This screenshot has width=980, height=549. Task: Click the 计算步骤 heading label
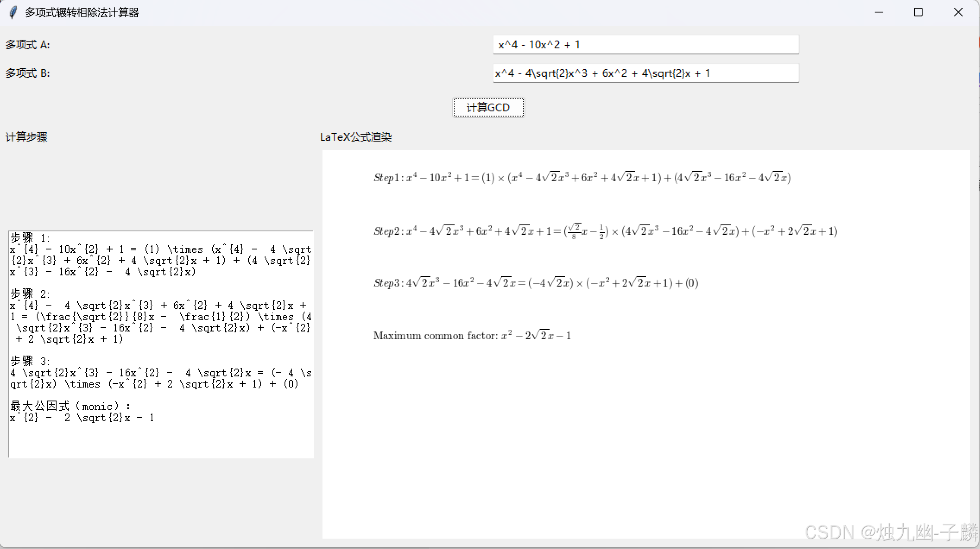[x=26, y=137]
